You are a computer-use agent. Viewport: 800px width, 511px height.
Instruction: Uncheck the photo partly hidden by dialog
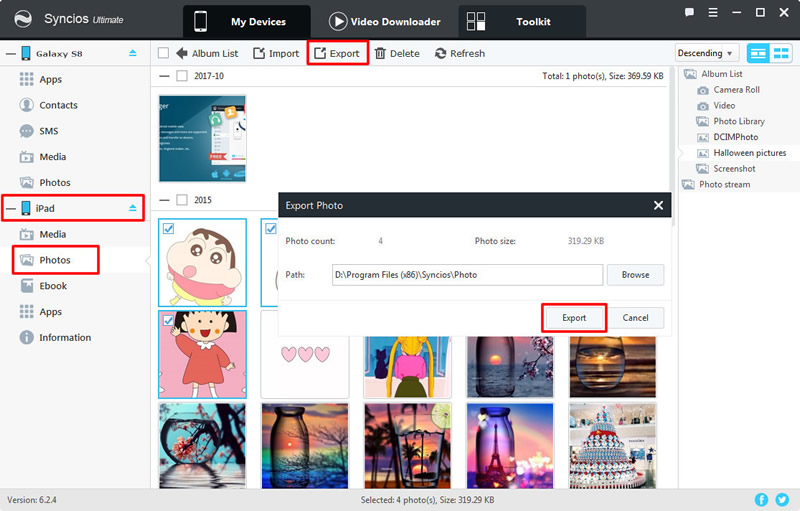tap(270, 228)
